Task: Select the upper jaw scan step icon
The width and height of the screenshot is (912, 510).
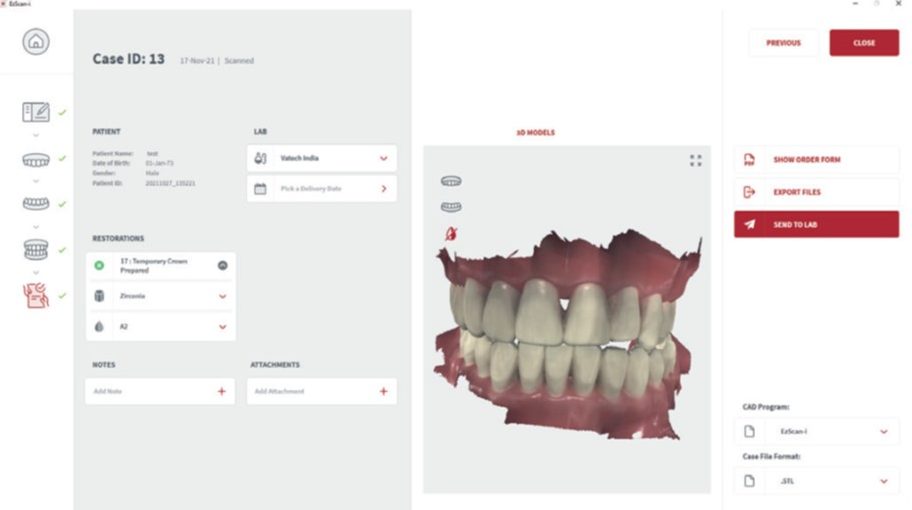Action: point(36,160)
